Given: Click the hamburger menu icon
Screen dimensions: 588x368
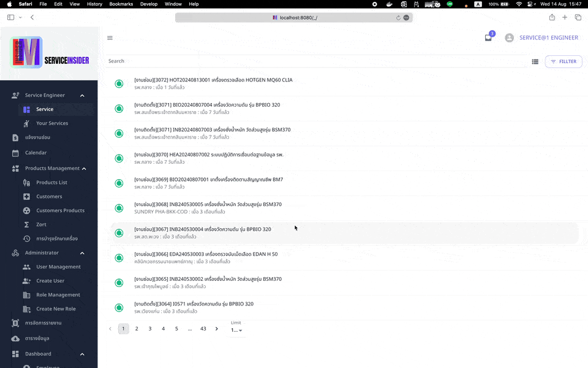Looking at the screenshot, I should click(x=110, y=38).
